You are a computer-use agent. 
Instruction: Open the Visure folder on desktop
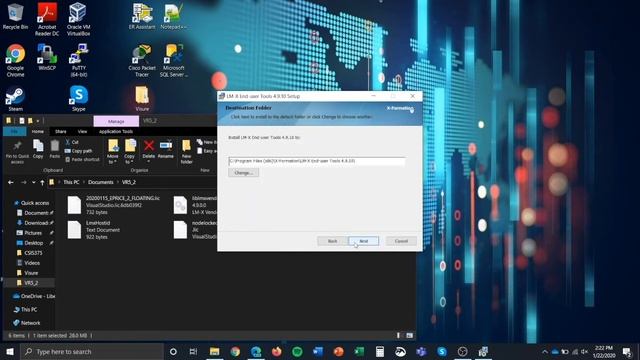coord(142,99)
